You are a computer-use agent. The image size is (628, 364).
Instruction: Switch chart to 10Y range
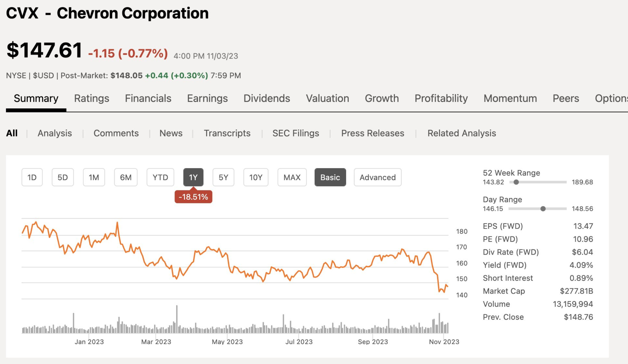pos(256,177)
